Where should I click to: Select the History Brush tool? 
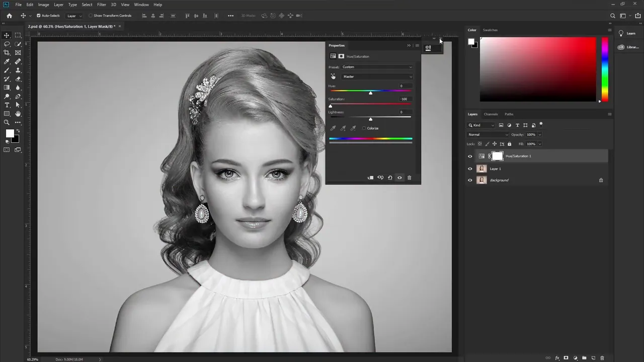point(7,79)
